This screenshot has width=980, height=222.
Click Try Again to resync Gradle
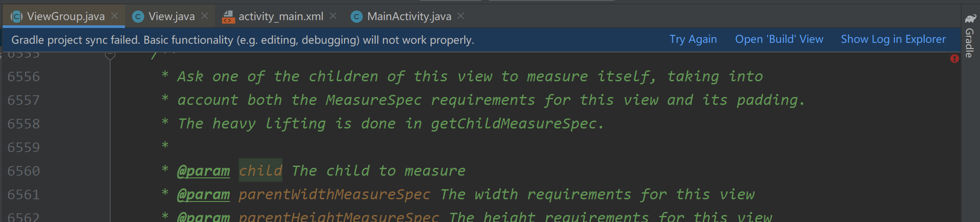[693, 39]
